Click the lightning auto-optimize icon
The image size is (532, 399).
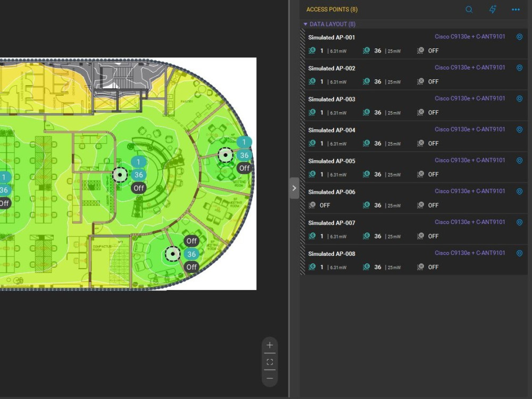click(x=492, y=9)
